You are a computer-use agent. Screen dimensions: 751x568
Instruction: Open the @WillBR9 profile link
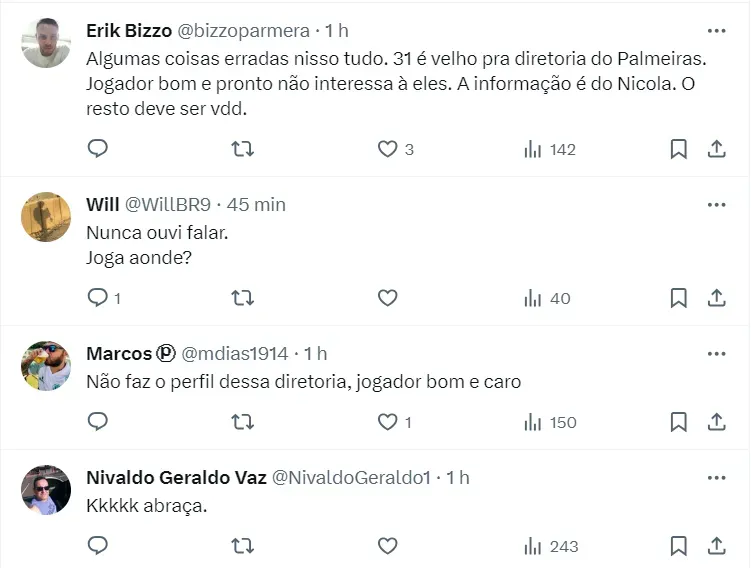(168, 204)
